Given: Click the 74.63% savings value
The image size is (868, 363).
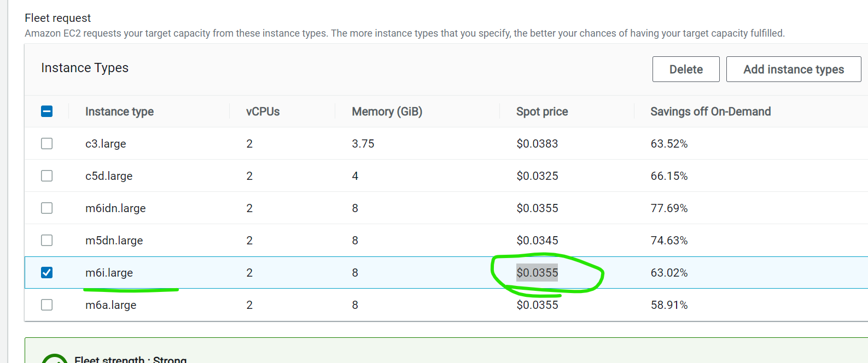Looking at the screenshot, I should point(669,241).
